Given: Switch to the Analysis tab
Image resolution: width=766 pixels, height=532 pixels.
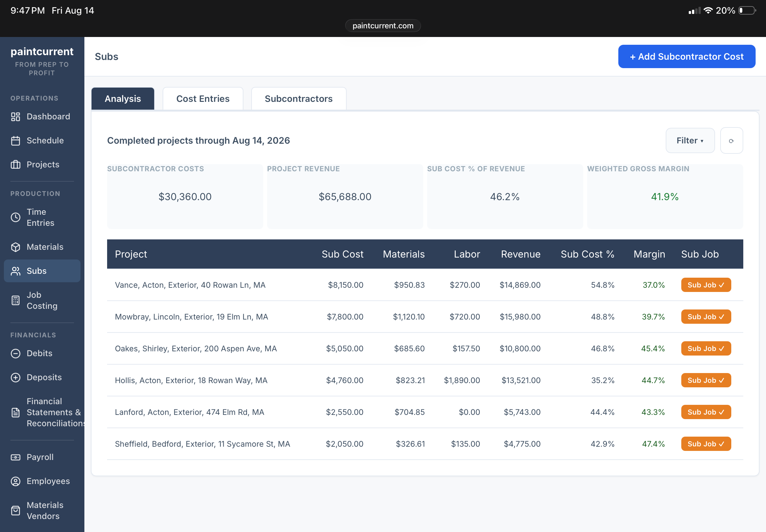Looking at the screenshot, I should point(123,99).
